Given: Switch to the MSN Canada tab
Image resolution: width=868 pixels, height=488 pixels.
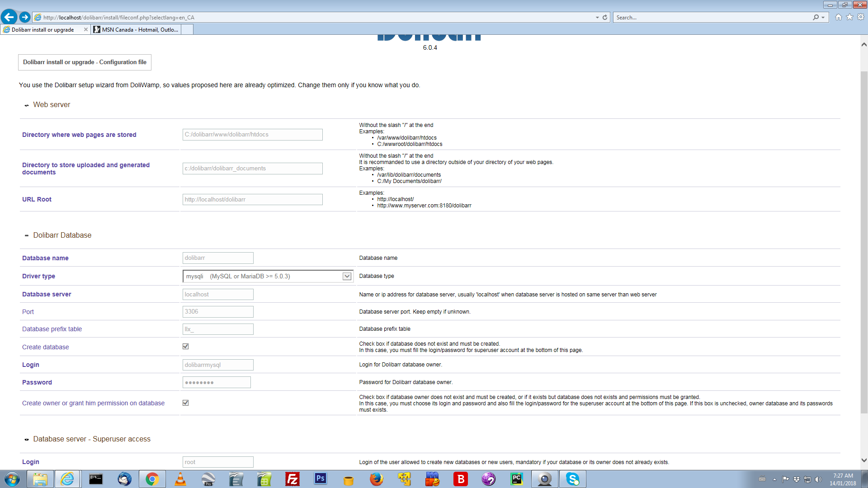Looking at the screenshot, I should pyautogui.click(x=136, y=29).
